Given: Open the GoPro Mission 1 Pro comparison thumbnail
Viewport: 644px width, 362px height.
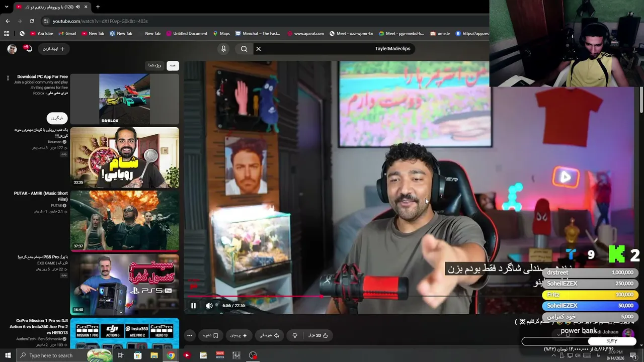Looking at the screenshot, I should coord(124,332).
